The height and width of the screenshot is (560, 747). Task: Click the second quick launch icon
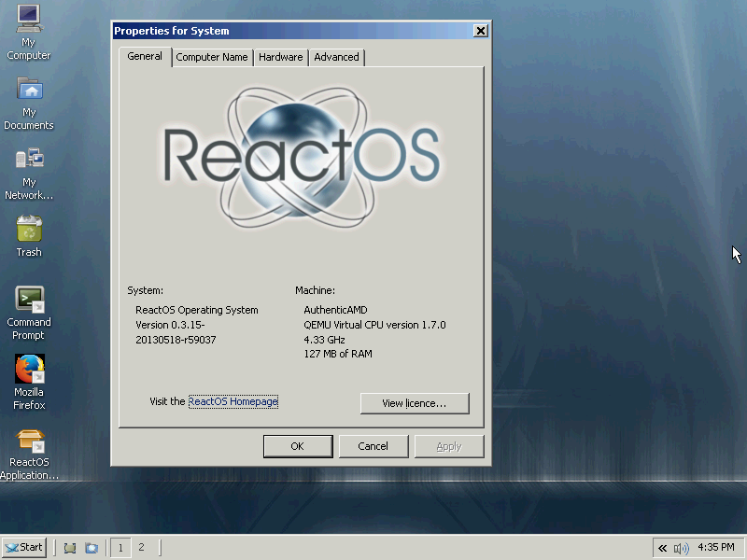[92, 548]
